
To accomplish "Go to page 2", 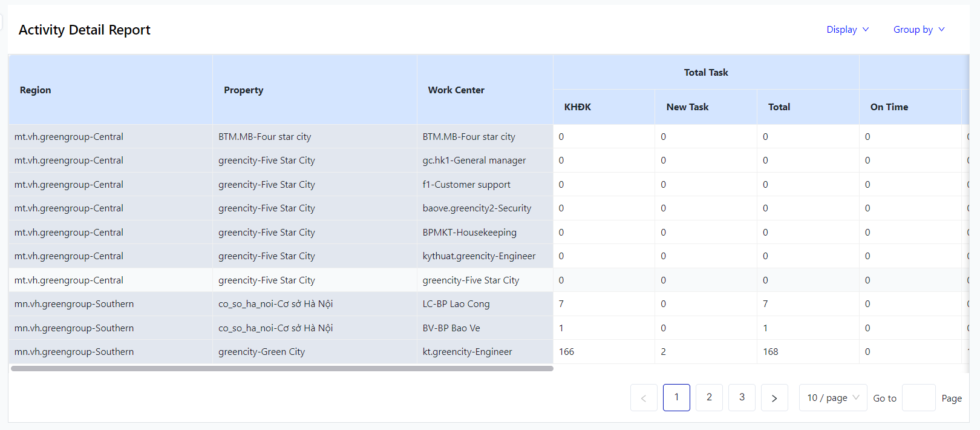I will 709,397.
